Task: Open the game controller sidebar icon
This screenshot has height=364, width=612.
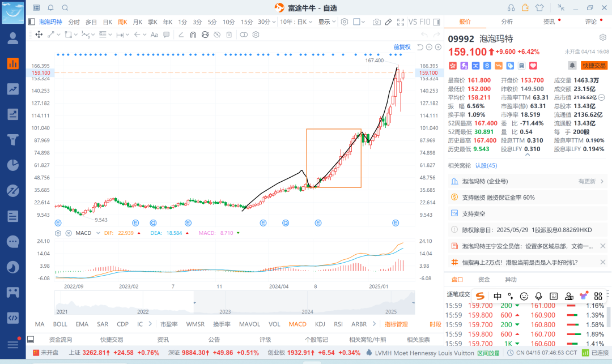Action: (x=13, y=292)
